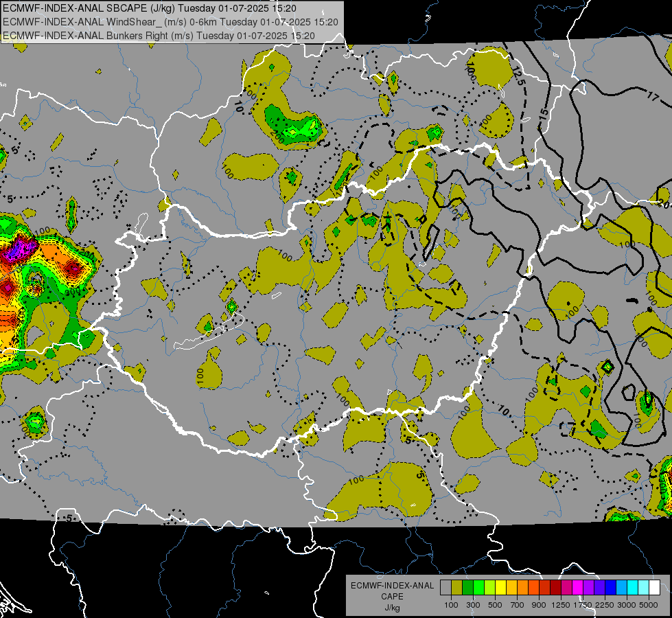
Task: Click the J/kg unit label in legend
Action: coord(392,608)
